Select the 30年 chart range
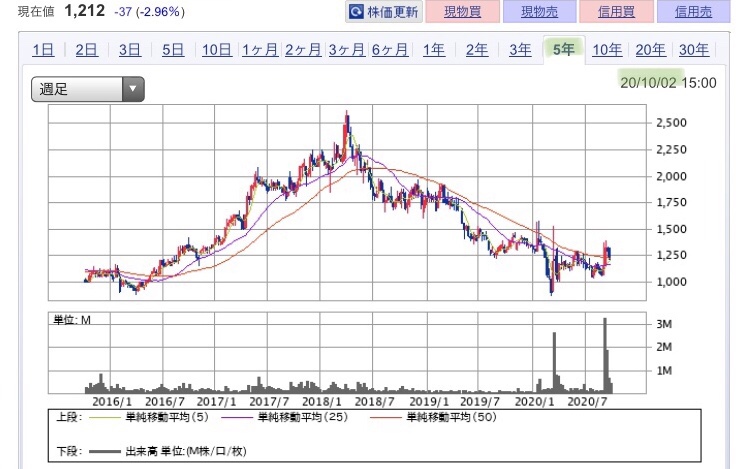This screenshot has width=736, height=469. (x=694, y=49)
